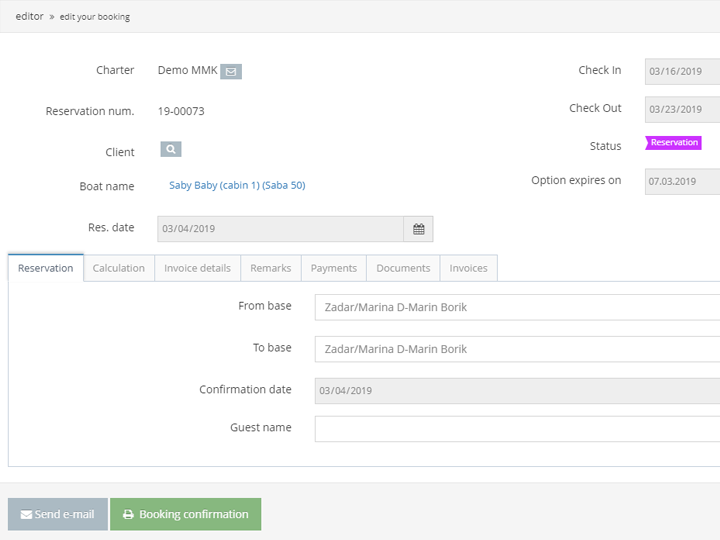Click the envelope icon beside Demo MMK
720x540 pixels.
[x=231, y=72]
